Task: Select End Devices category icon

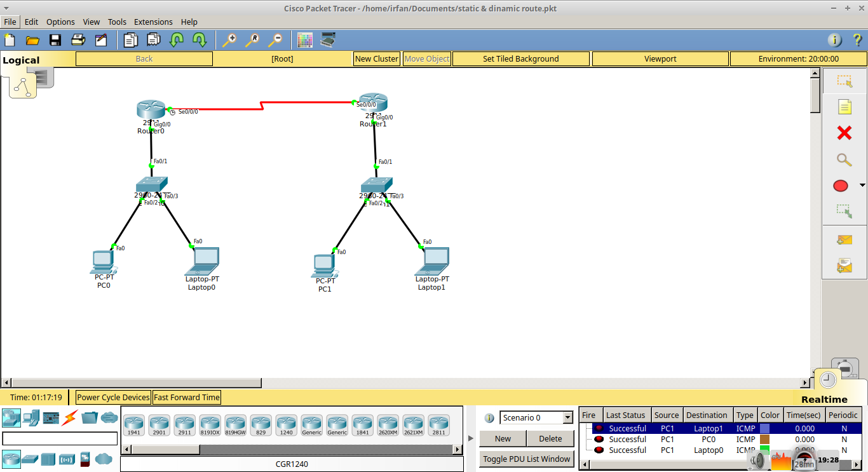Action: click(31, 417)
